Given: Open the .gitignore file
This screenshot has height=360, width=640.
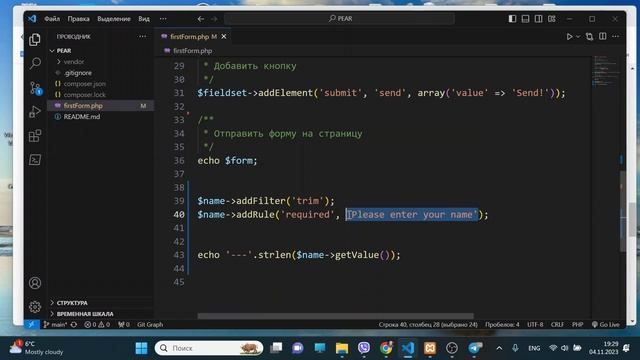Looking at the screenshot, I should [78, 73].
